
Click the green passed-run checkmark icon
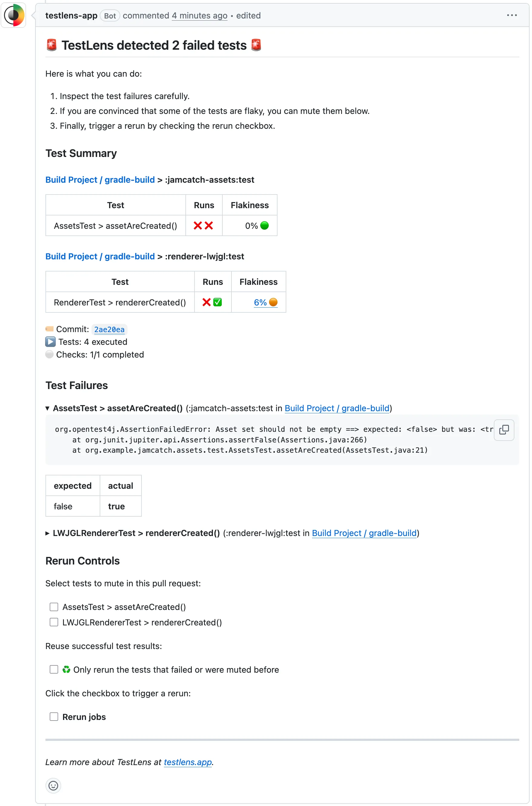[218, 302]
